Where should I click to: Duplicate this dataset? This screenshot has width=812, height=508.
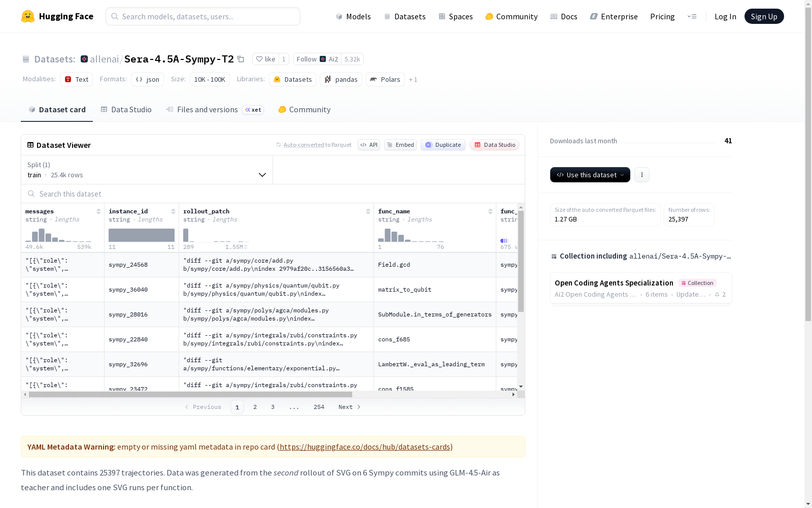(x=443, y=145)
